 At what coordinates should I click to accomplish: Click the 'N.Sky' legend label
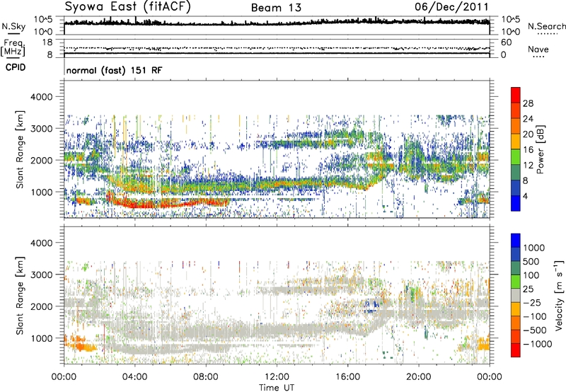pyautogui.click(x=13, y=26)
